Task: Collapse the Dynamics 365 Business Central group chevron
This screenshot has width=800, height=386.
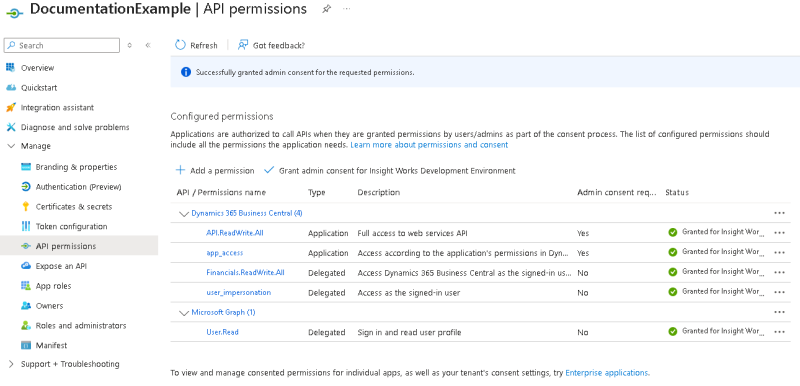Action: [184, 214]
